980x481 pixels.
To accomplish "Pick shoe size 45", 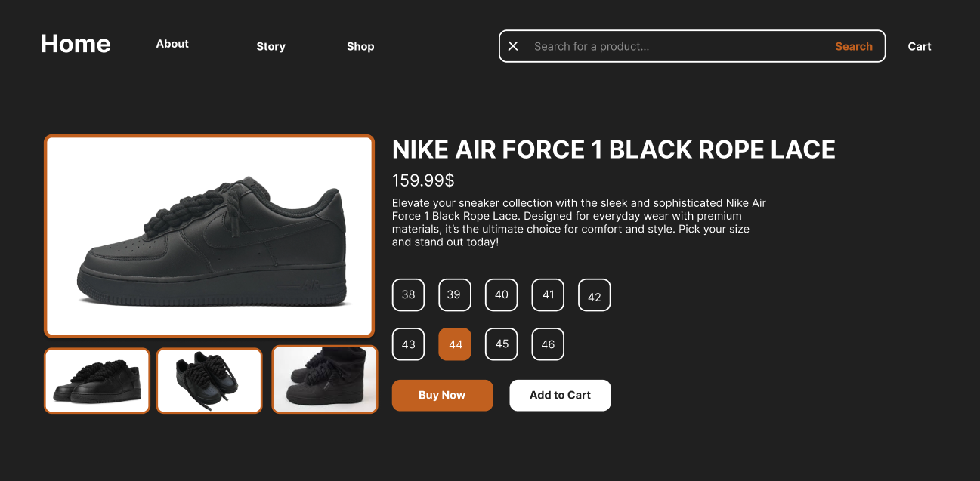I will [501, 344].
